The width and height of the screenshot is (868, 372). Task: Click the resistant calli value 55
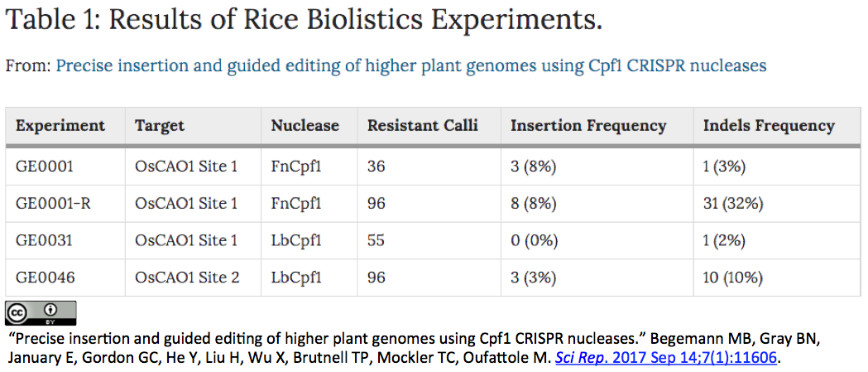[376, 240]
